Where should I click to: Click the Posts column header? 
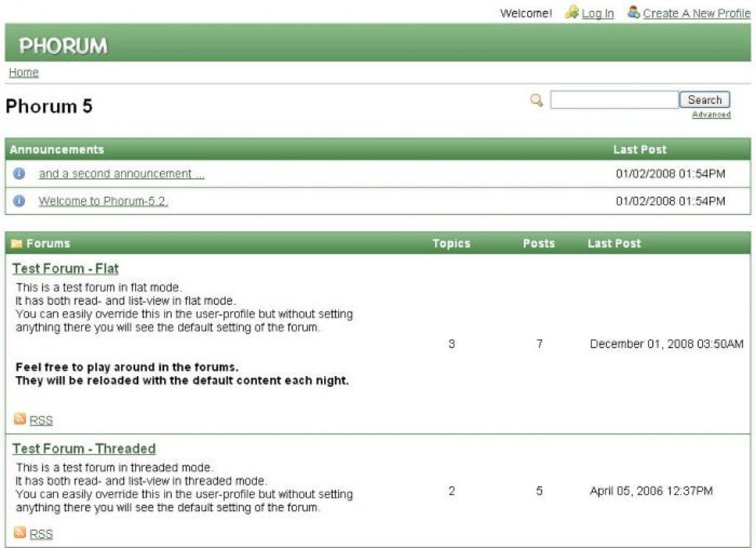pos(539,243)
